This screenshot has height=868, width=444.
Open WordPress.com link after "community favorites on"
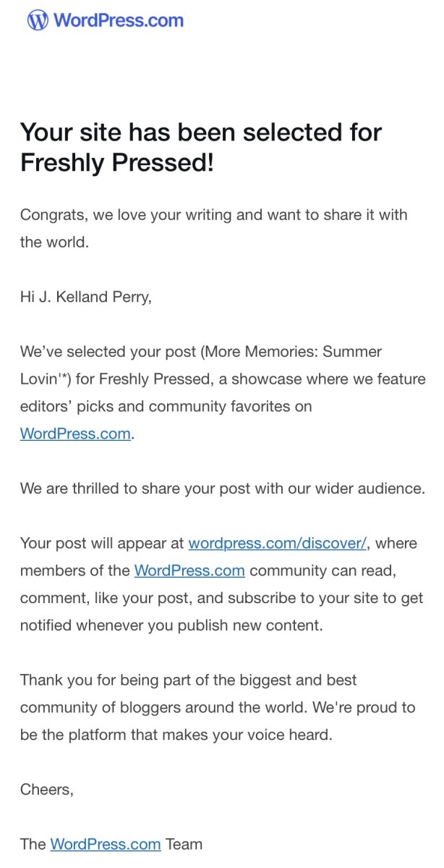click(x=76, y=433)
